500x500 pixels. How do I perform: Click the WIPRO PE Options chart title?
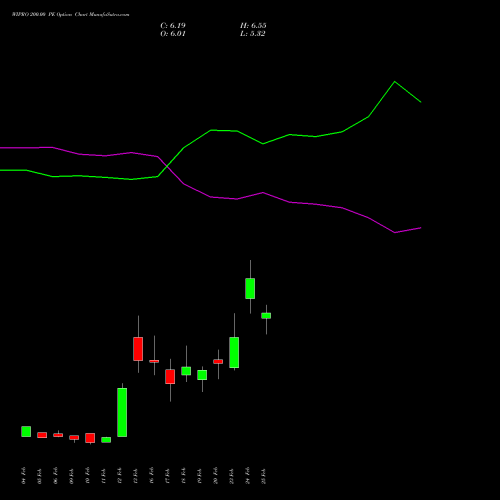coord(71,15)
